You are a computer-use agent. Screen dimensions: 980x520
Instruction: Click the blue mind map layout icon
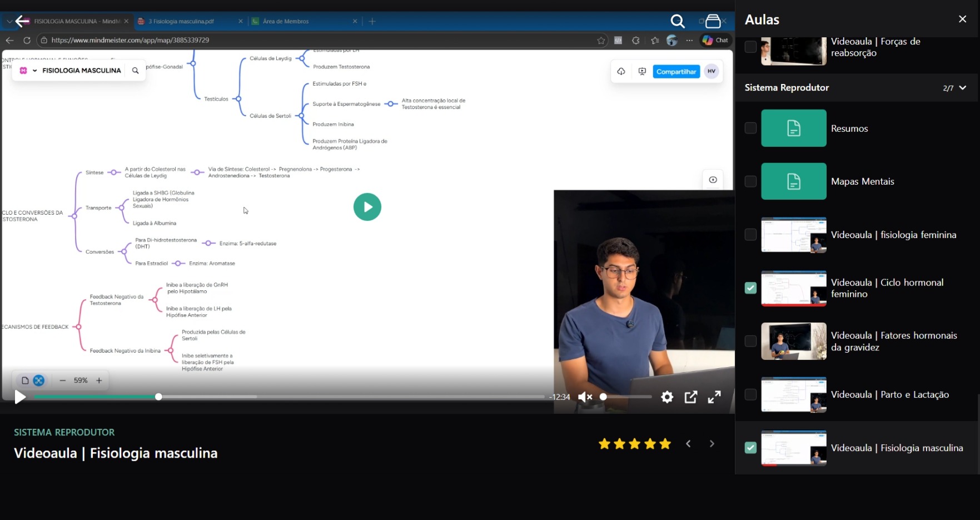point(38,380)
